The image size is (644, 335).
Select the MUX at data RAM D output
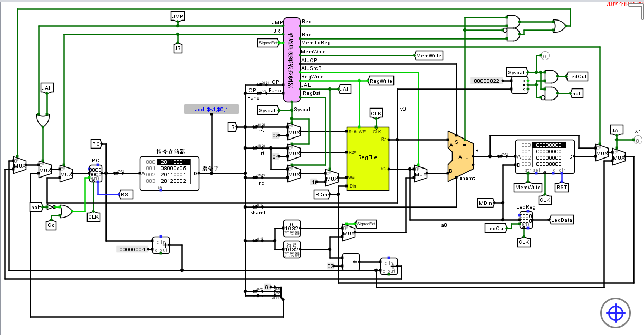(x=602, y=152)
